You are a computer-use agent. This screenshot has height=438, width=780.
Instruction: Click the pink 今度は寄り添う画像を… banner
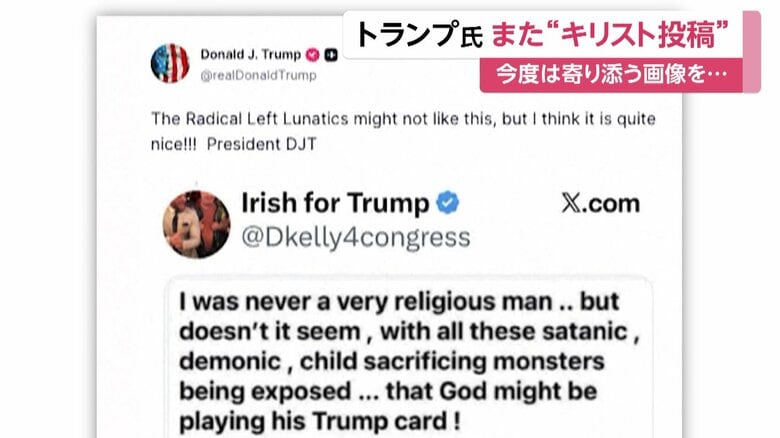pyautogui.click(x=611, y=75)
